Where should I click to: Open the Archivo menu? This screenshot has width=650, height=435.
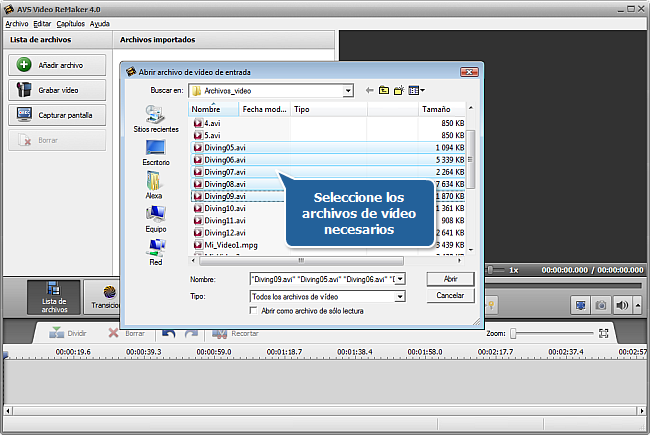coord(17,24)
